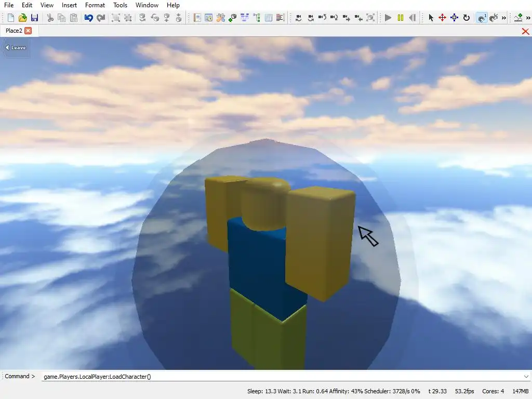Click the Copy icon in toolbar
This screenshot has height=399, width=532.
(x=62, y=18)
